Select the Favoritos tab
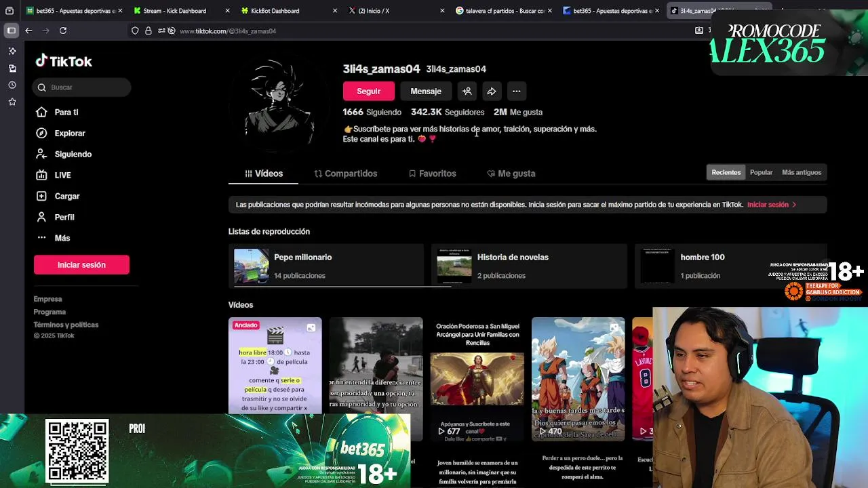This screenshot has height=488, width=868. (x=432, y=174)
